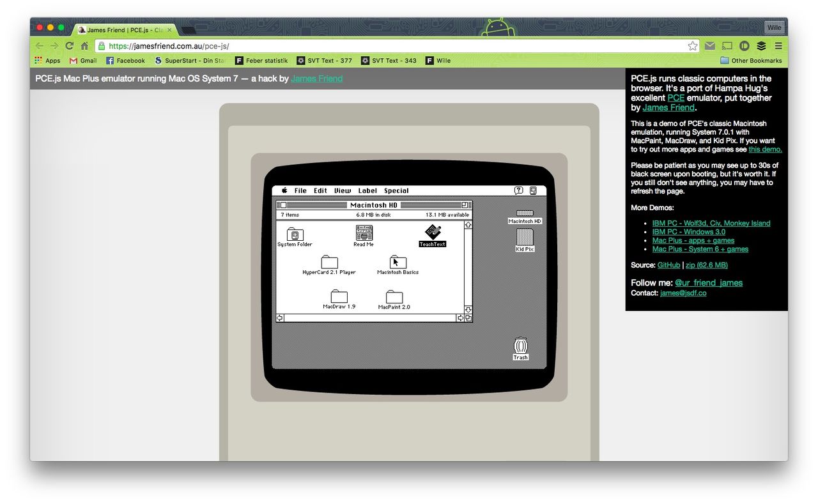Open the Apps bookmarks shortcut
The width and height of the screenshot is (818, 504).
coord(47,61)
